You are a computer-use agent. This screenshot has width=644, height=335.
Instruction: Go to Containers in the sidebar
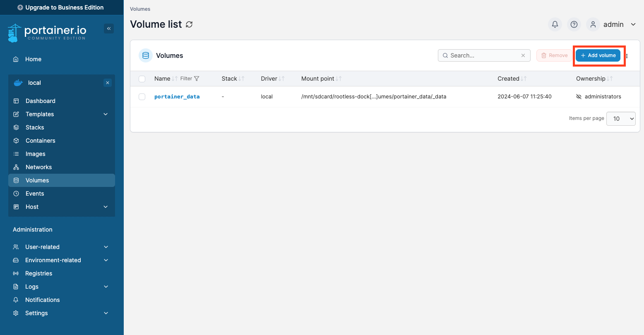40,141
